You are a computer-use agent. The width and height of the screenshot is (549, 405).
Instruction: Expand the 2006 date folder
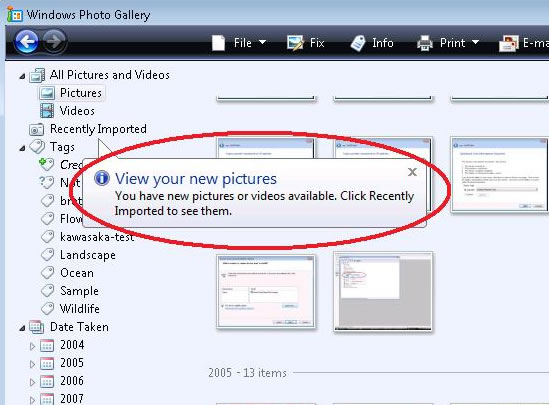33,382
